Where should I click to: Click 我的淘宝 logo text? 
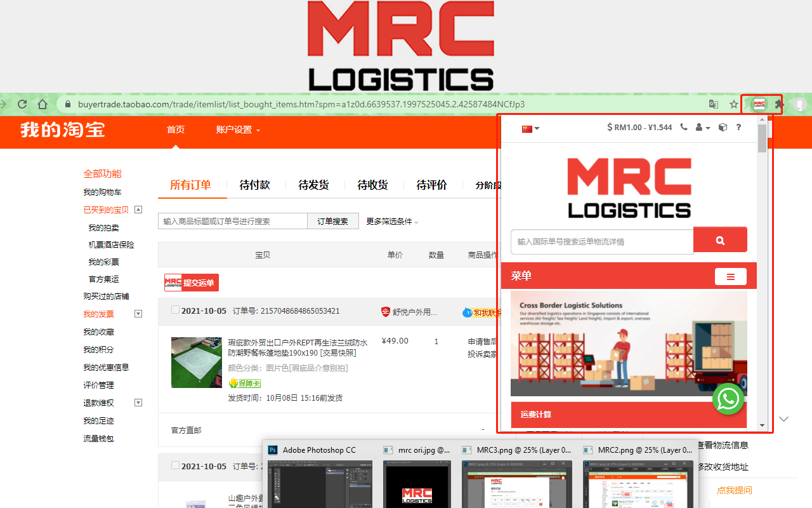pyautogui.click(x=62, y=130)
